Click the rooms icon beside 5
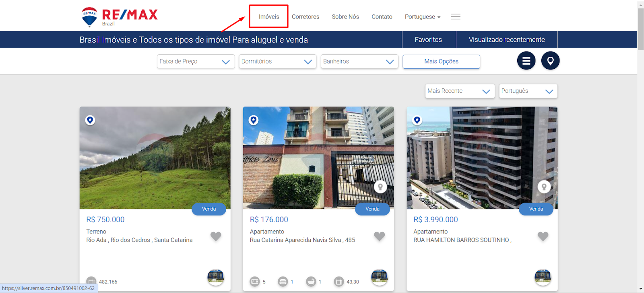This screenshot has height=293, width=644. [x=255, y=282]
